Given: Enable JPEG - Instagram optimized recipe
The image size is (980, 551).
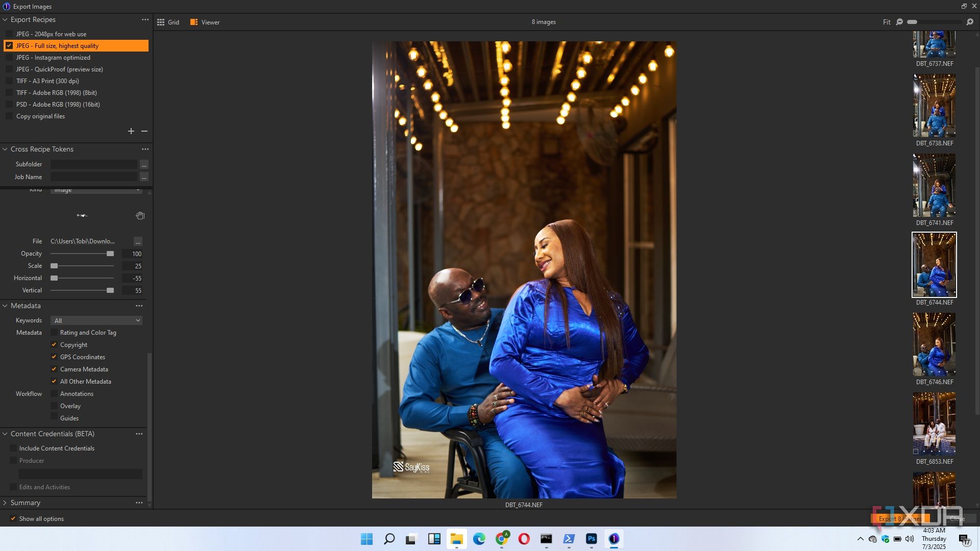Looking at the screenshot, I should [9, 58].
